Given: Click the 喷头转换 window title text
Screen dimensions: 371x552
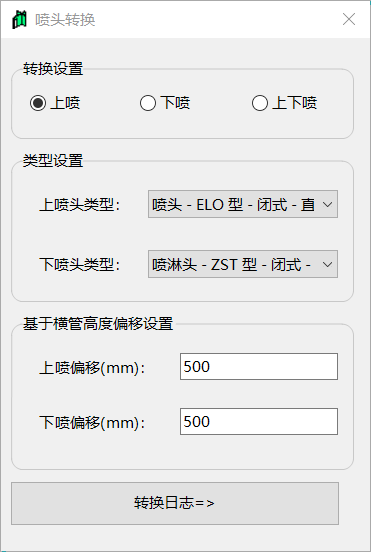Looking at the screenshot, I should (x=65, y=20).
